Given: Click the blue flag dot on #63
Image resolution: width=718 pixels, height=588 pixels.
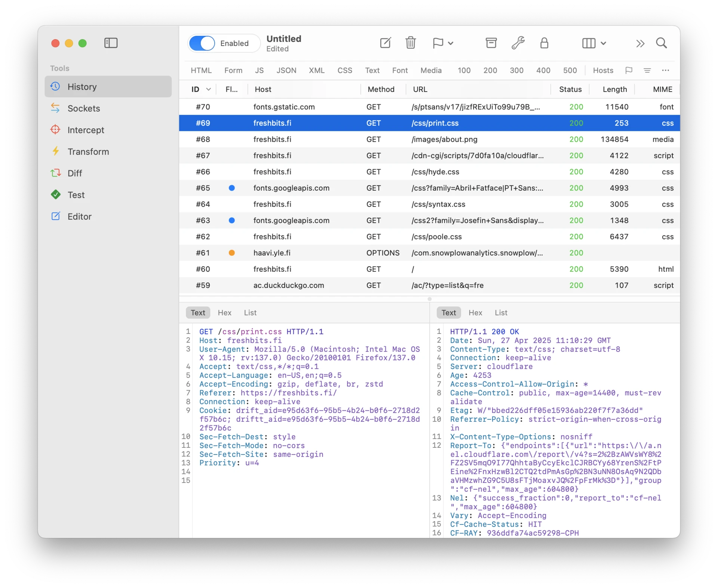Looking at the screenshot, I should (231, 221).
